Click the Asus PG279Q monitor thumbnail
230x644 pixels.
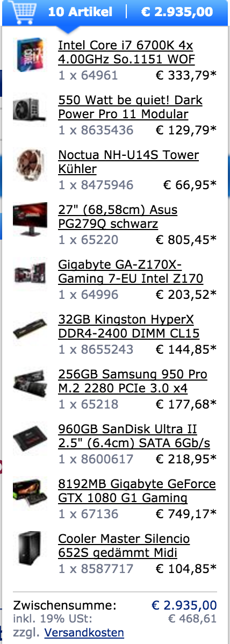(30, 220)
